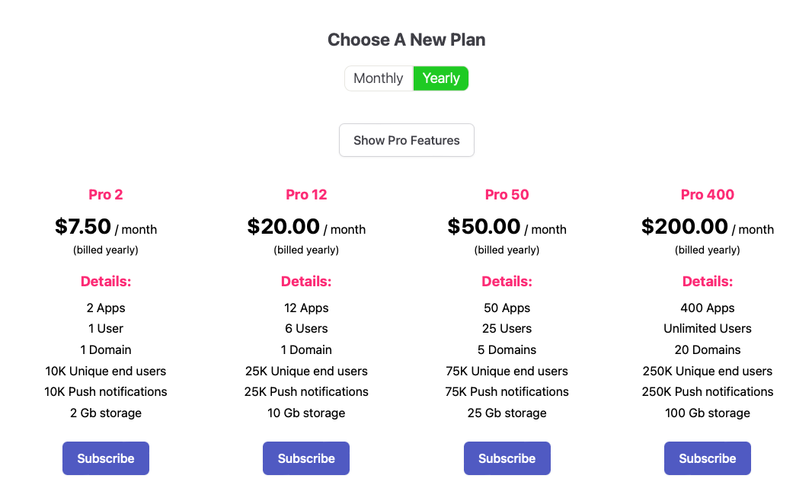Viewport: 812px width, 504px height.
Task: Click the Pro 12 plan title
Action: click(306, 195)
